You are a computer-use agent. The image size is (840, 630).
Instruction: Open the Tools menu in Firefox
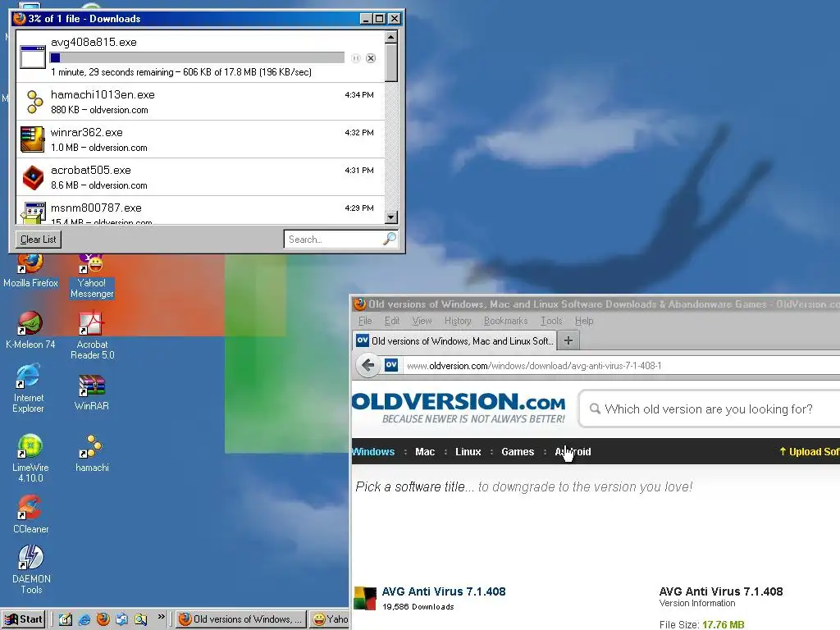(x=551, y=321)
